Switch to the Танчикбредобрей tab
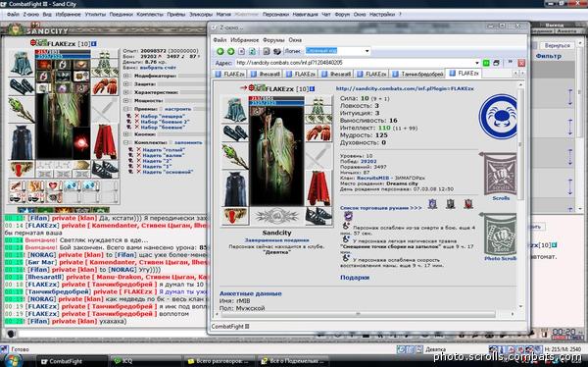This screenshot has width=588, height=367. click(x=417, y=74)
